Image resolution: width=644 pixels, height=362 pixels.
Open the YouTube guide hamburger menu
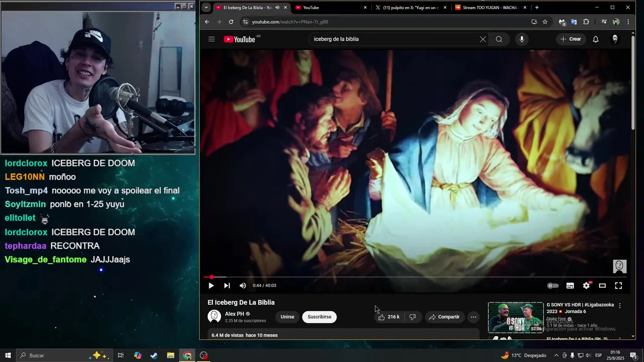click(x=212, y=39)
